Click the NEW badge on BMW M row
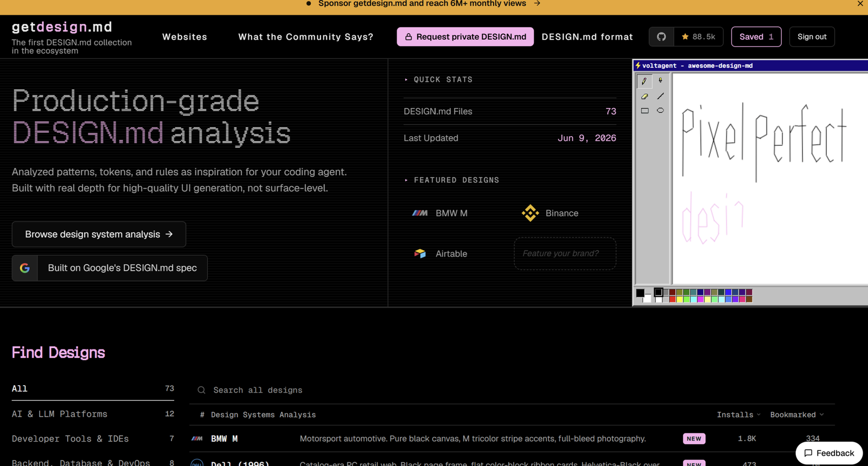This screenshot has height=466, width=868. (x=694, y=438)
